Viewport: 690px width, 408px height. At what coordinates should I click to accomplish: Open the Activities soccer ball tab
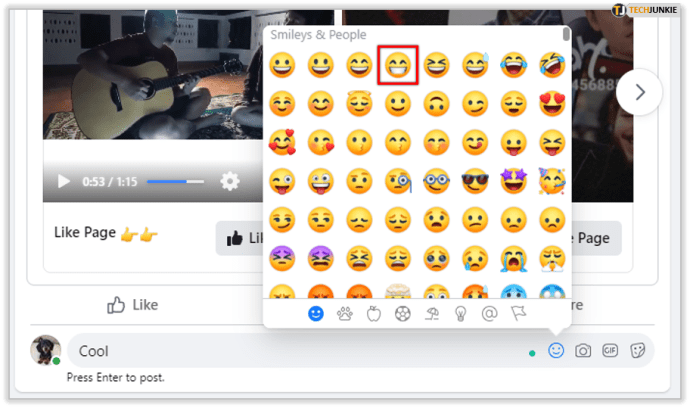[x=403, y=314]
